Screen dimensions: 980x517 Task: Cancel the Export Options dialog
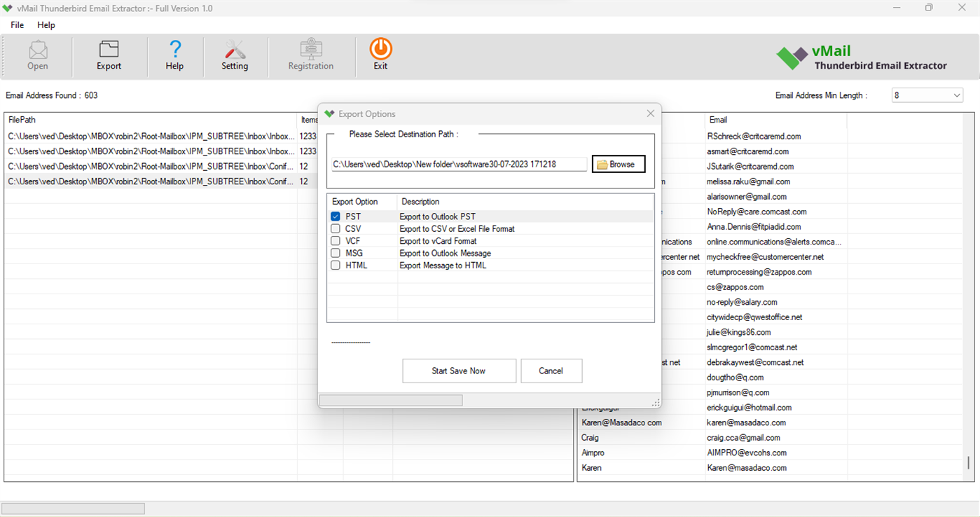tap(551, 371)
